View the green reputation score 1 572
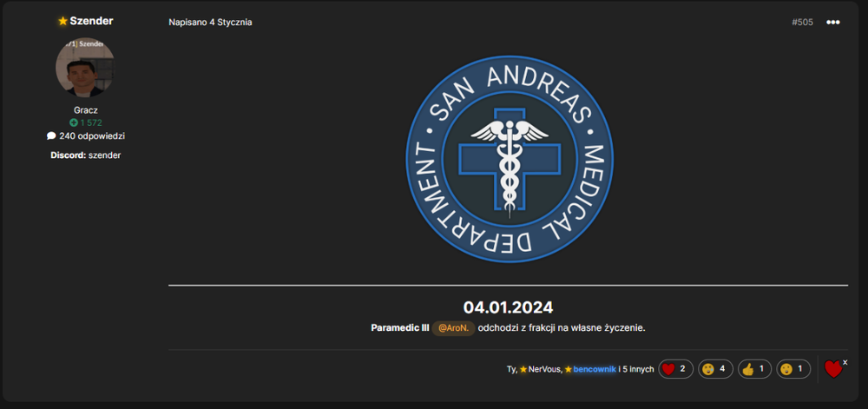Screen dimensions: 868x409 (x=86, y=122)
